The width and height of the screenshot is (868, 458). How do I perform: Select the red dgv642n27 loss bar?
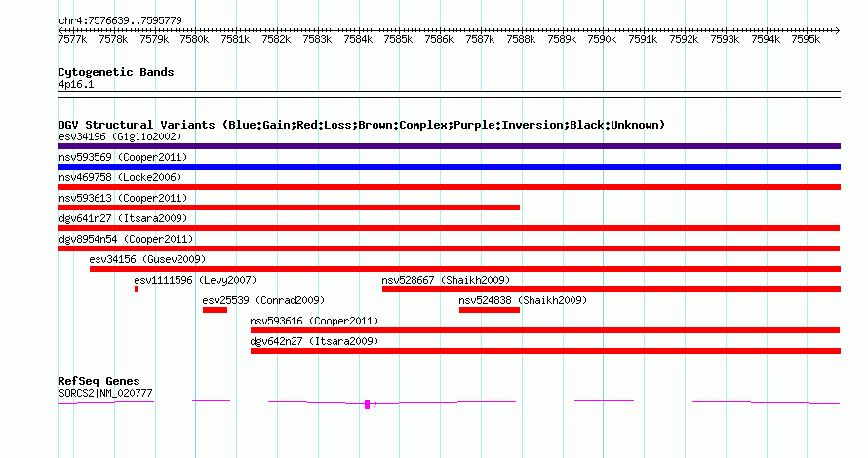[x=545, y=351]
